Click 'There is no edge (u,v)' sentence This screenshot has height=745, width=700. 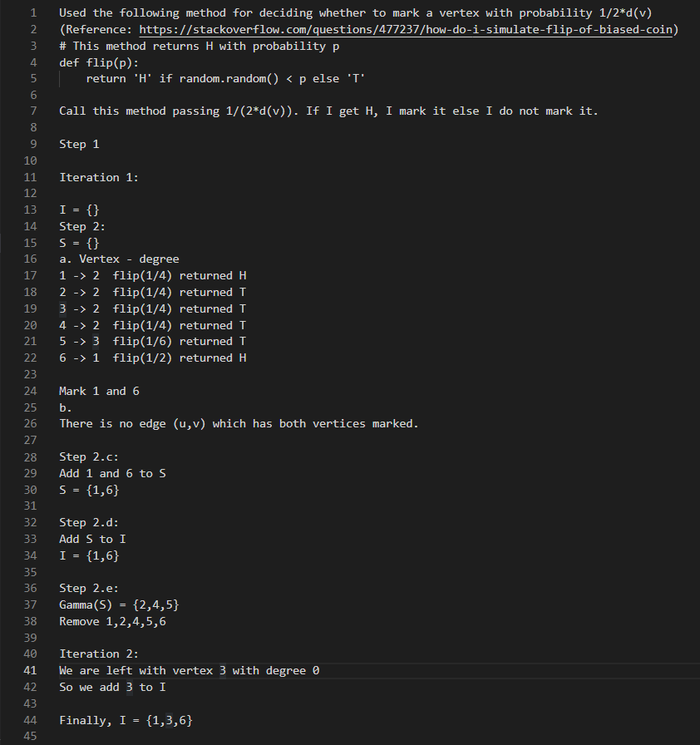239,424
